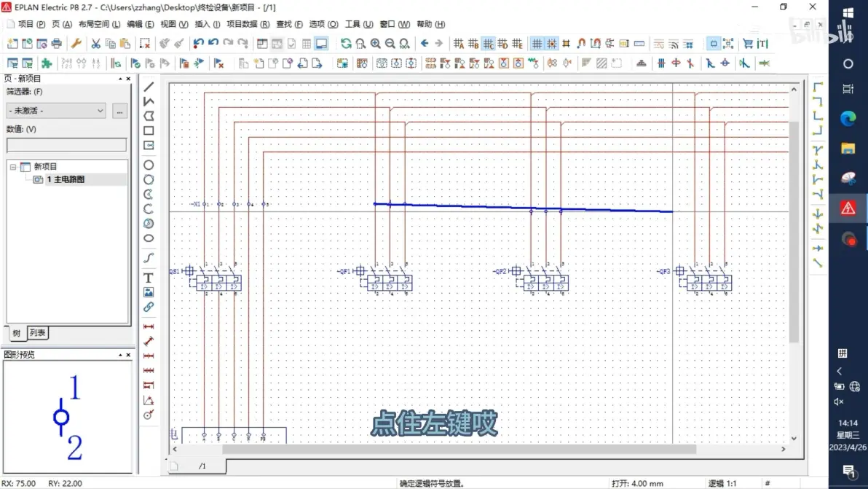The width and height of the screenshot is (868, 489).
Task: Open the 插入 (I) menu
Action: click(207, 24)
